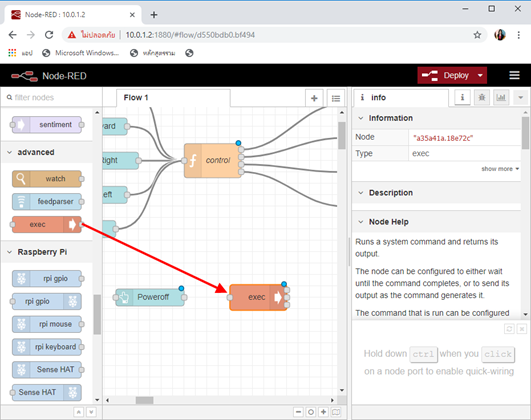Open a new browser tab

coord(154,15)
